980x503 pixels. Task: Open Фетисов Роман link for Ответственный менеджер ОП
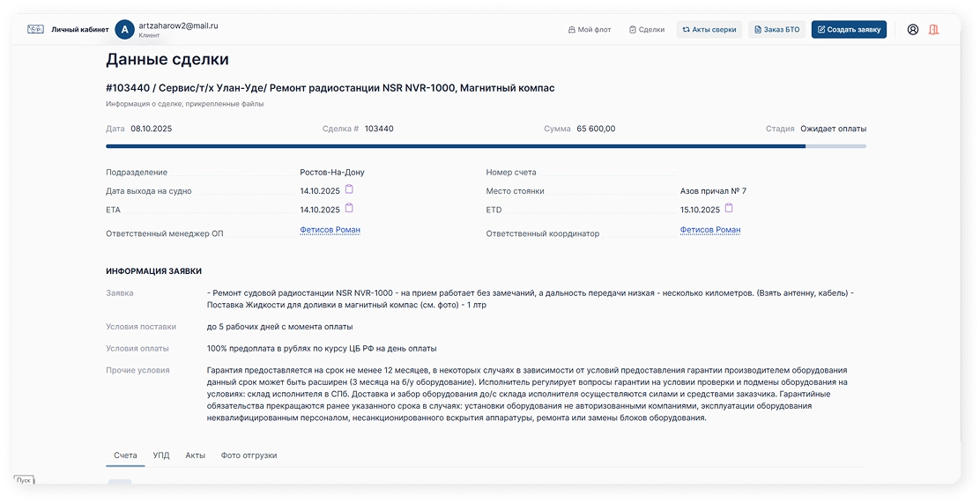pos(330,230)
